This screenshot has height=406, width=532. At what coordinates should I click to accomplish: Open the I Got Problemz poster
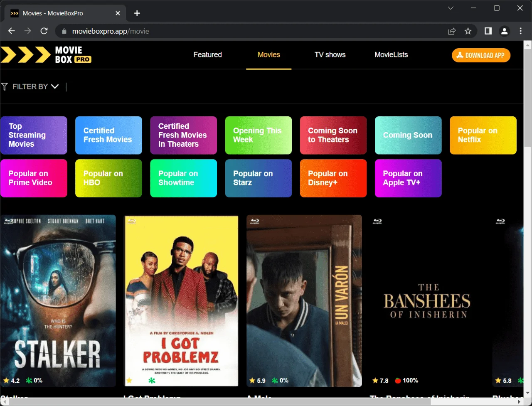pos(181,301)
